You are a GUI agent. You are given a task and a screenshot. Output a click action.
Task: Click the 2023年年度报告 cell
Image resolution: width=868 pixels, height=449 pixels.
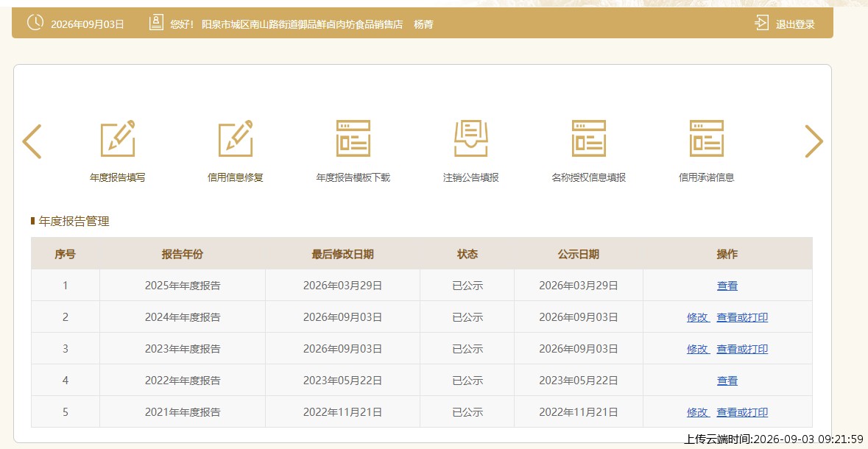(x=183, y=349)
